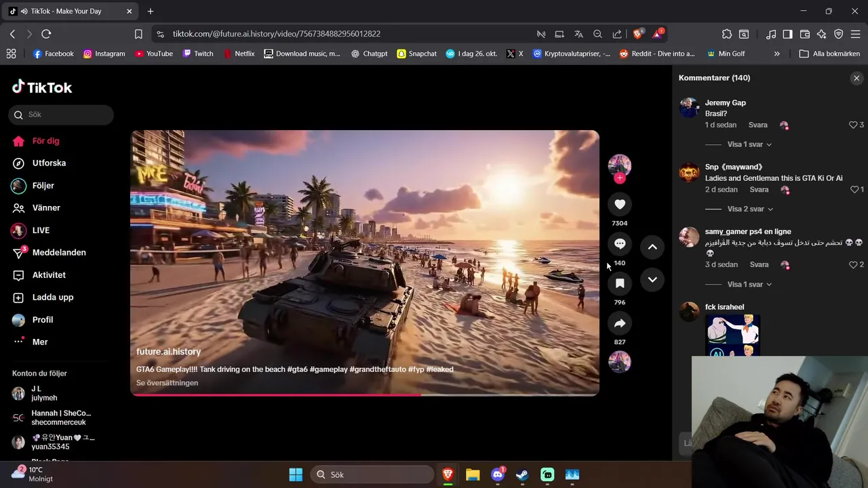
Task: Open Discord from the taskbar
Action: point(498,474)
